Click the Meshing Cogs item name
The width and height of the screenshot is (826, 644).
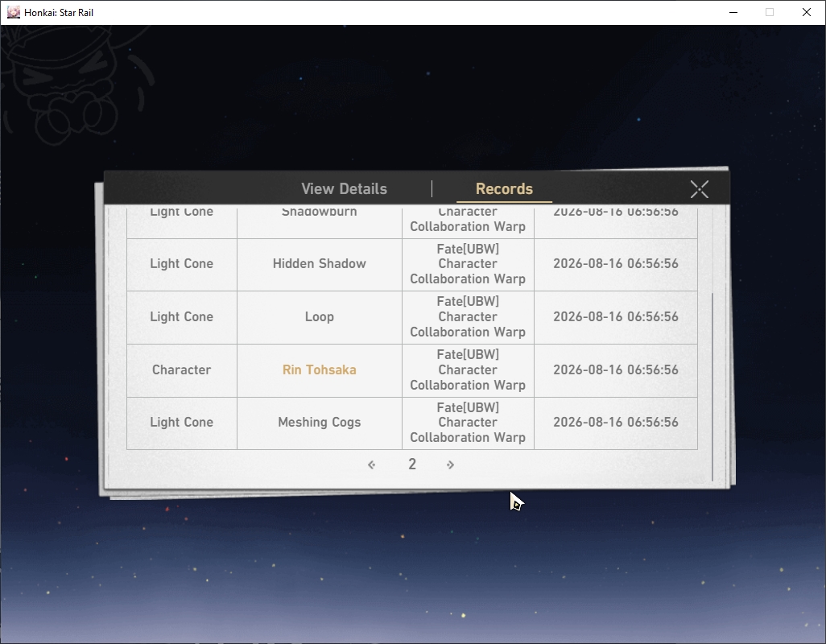click(x=320, y=423)
